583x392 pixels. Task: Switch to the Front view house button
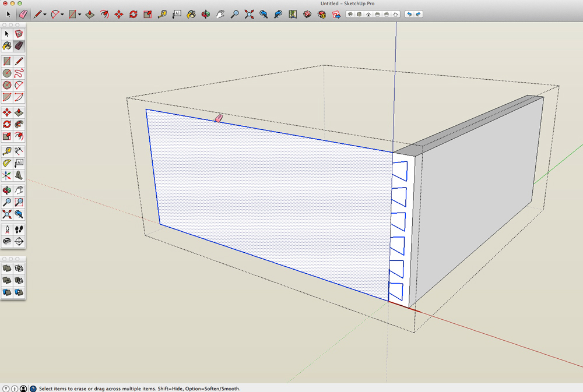(x=368, y=13)
